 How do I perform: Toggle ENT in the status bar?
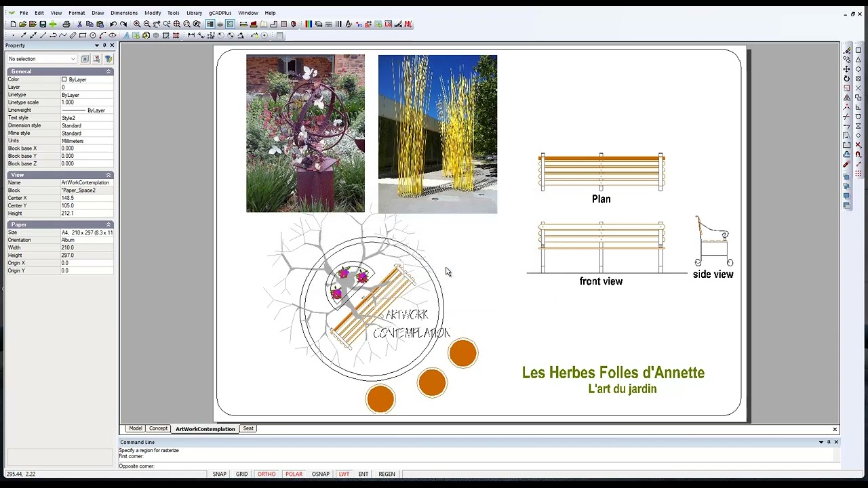[x=363, y=474]
